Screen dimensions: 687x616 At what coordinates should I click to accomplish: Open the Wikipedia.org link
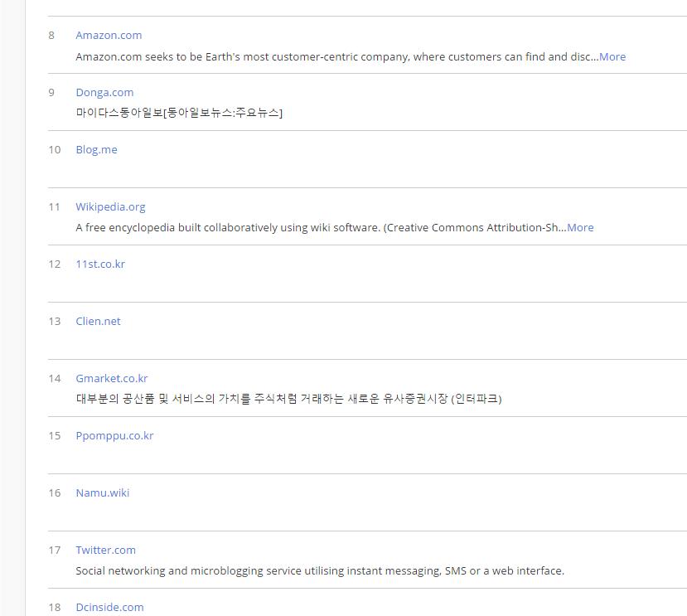(110, 207)
